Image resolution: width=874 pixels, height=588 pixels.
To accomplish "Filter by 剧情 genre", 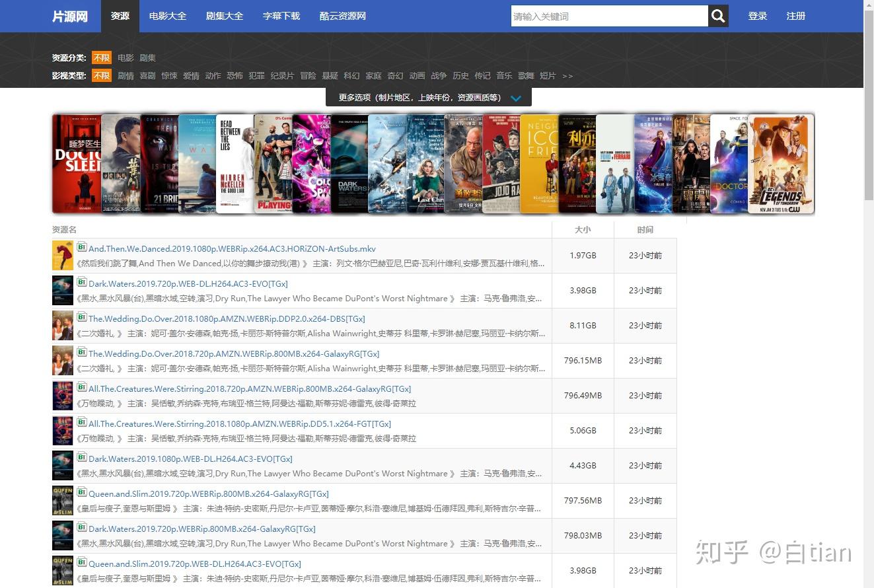I will [126, 76].
